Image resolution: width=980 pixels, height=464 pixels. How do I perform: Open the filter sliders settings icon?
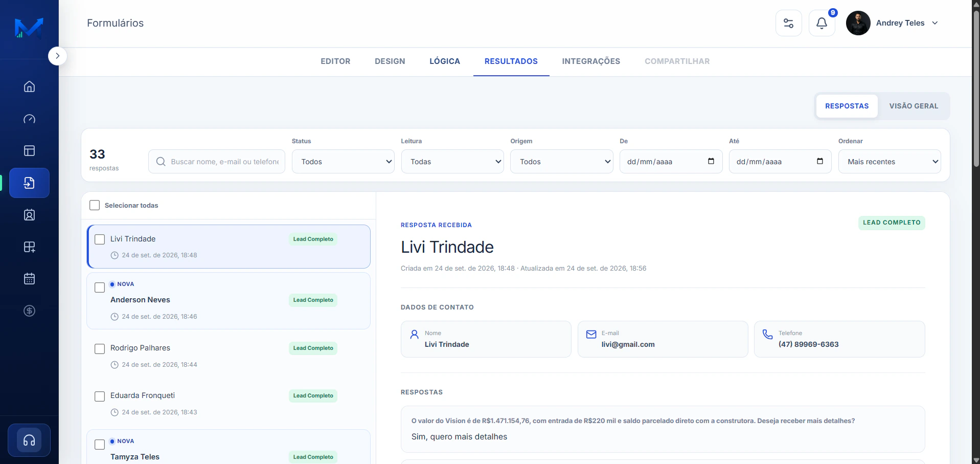tap(789, 23)
